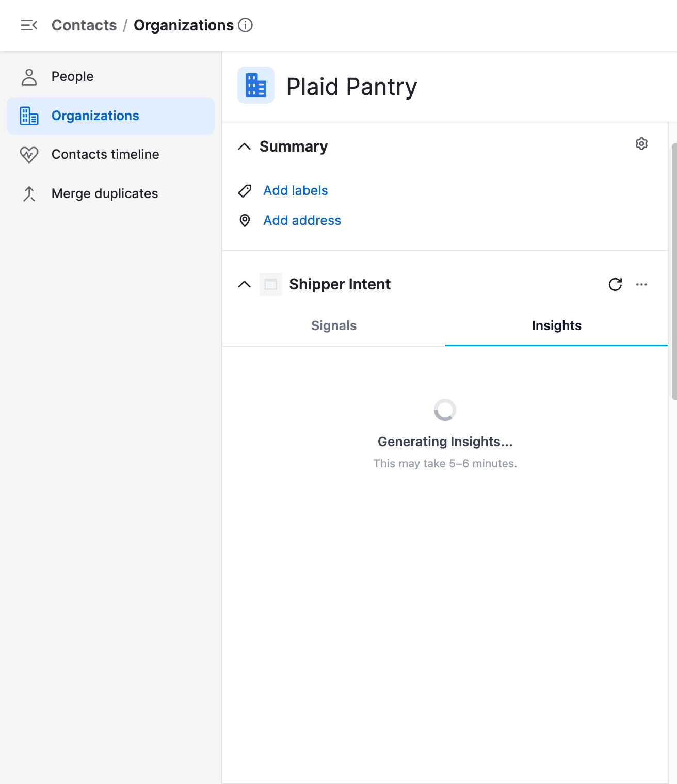
Task: Select the Organizations building icon in sidebar
Action: tap(29, 116)
